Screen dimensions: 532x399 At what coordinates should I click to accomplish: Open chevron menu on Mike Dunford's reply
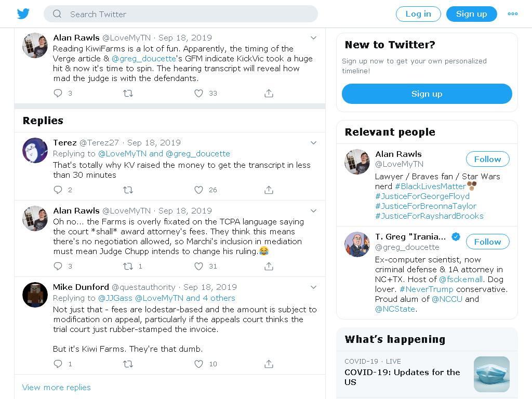click(x=313, y=287)
